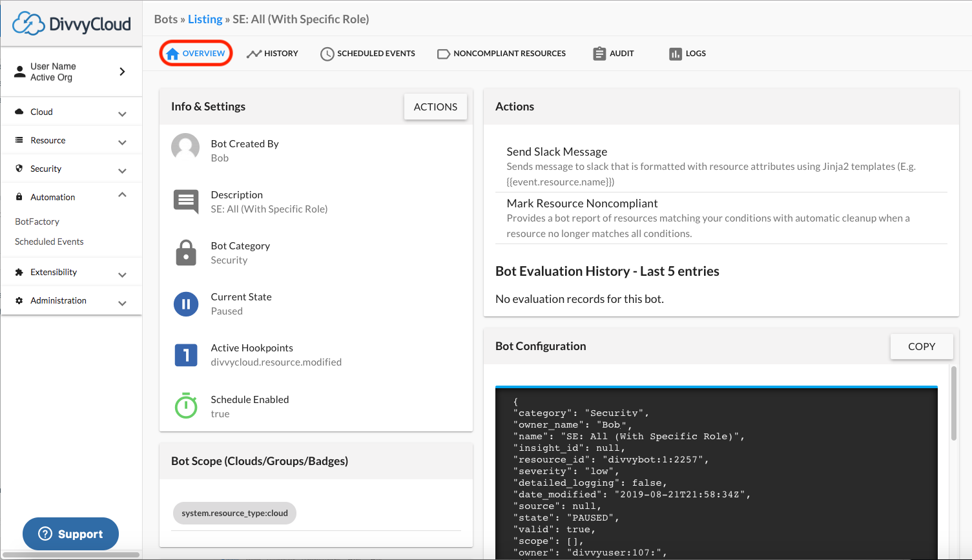Click the History trend-line icon

click(254, 54)
